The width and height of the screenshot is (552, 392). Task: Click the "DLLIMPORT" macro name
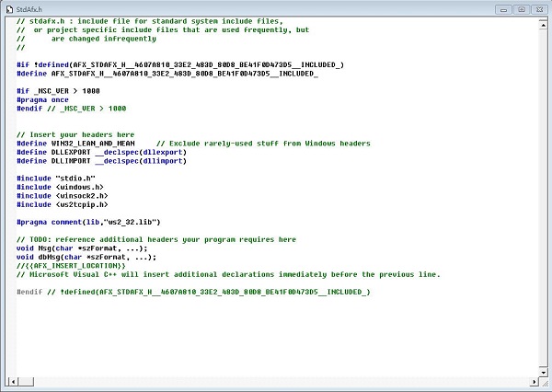(71, 161)
